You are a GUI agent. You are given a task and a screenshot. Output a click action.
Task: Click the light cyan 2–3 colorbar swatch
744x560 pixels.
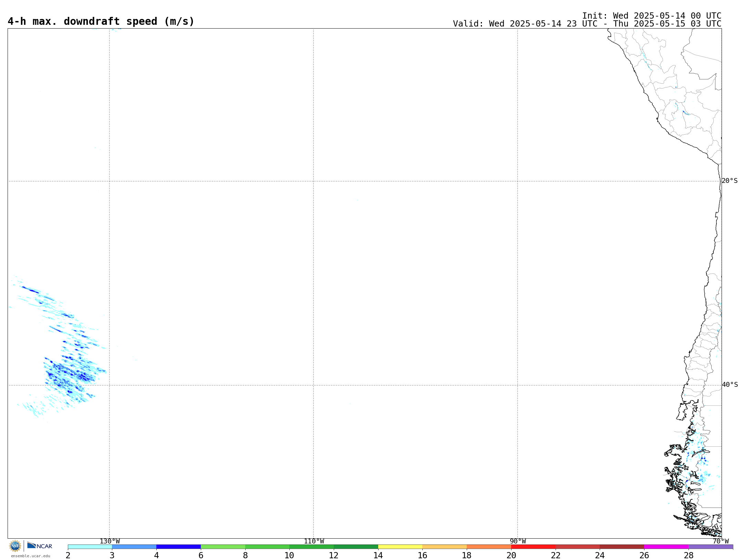[x=90, y=547]
